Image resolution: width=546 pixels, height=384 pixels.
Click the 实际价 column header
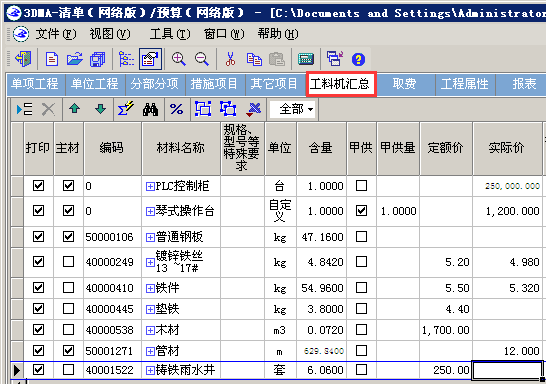click(x=506, y=148)
